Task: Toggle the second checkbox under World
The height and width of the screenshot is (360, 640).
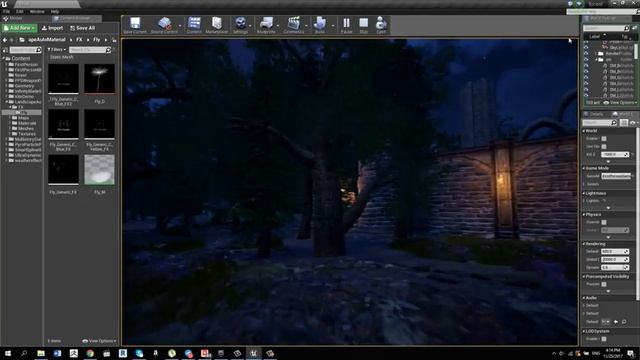Action: click(604, 147)
